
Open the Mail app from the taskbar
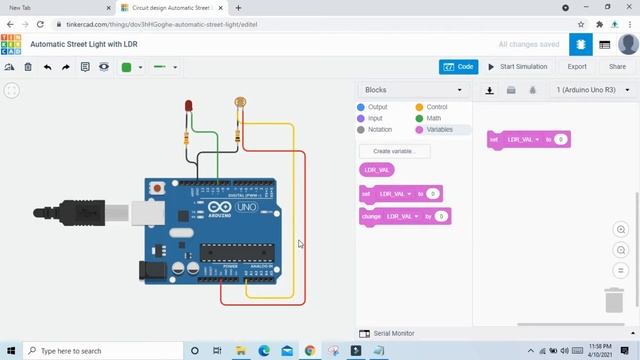coord(287,351)
